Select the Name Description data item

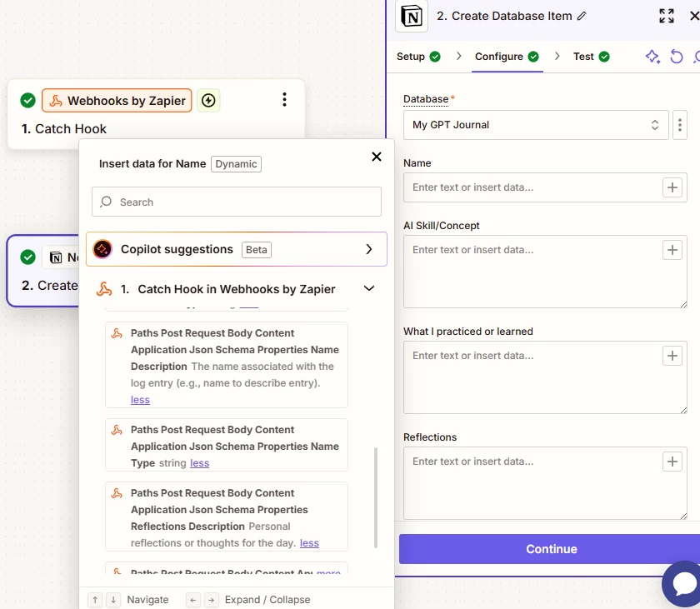tap(227, 365)
